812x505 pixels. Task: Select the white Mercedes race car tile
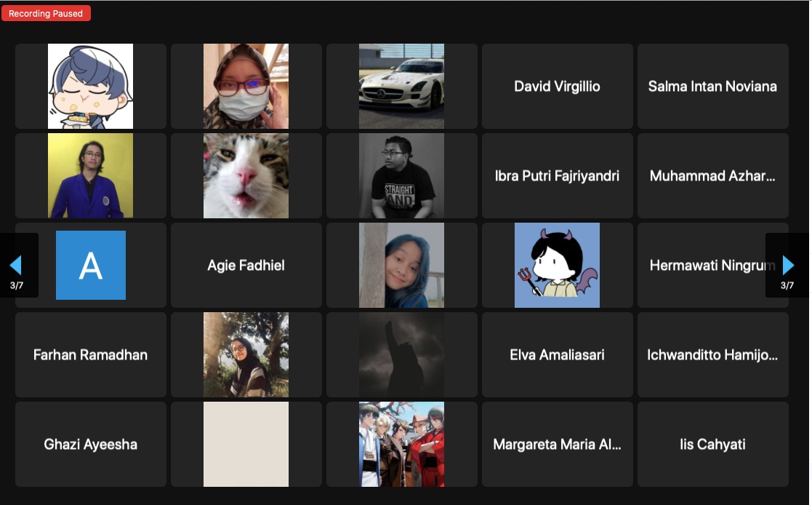[401, 86]
